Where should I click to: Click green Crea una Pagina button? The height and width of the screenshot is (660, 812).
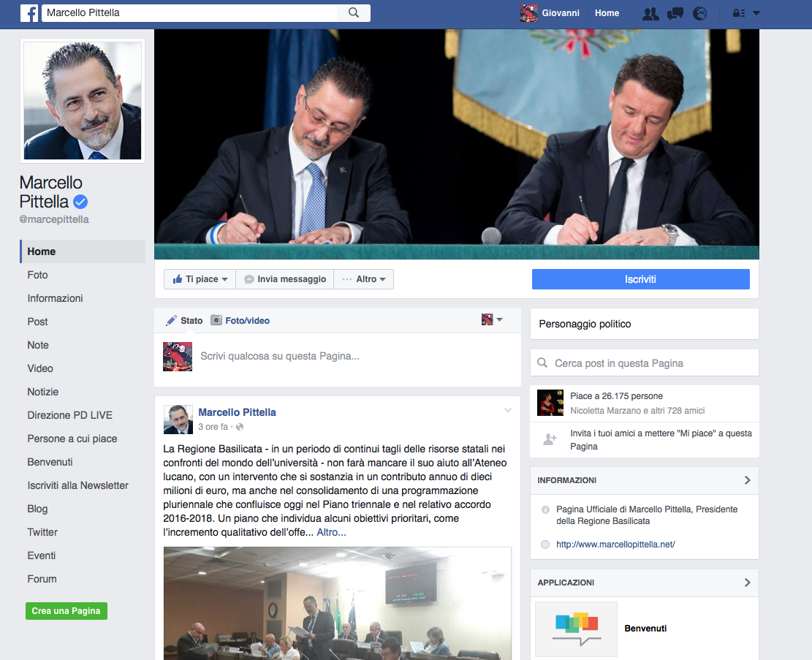67,611
